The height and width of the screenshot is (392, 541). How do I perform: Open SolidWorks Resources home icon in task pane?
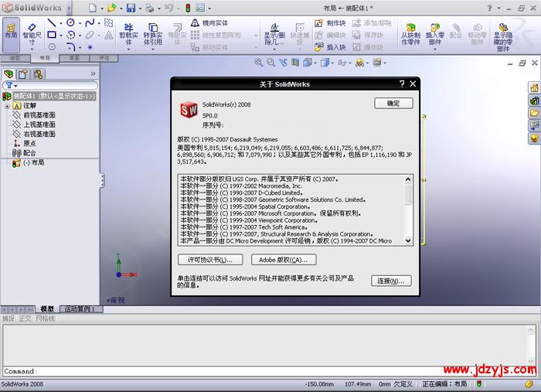point(535,87)
